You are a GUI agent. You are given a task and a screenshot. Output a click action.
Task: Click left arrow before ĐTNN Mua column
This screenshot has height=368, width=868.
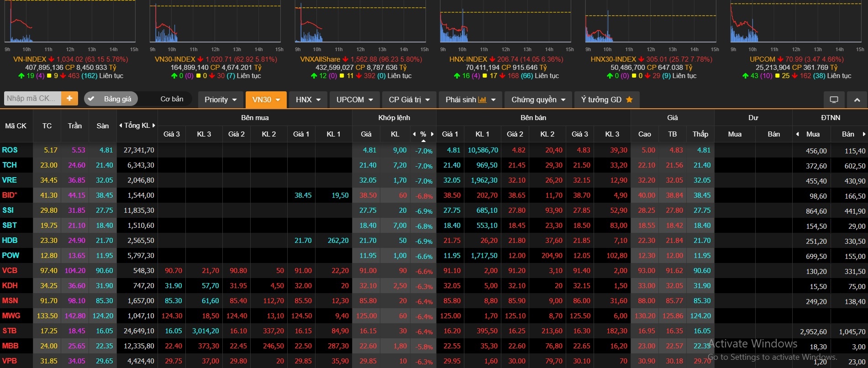point(797,134)
